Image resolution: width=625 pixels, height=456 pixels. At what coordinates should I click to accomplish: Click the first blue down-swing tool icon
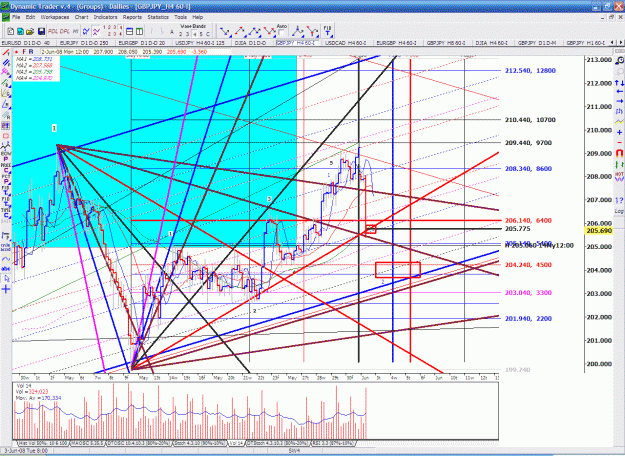[x=225, y=31]
